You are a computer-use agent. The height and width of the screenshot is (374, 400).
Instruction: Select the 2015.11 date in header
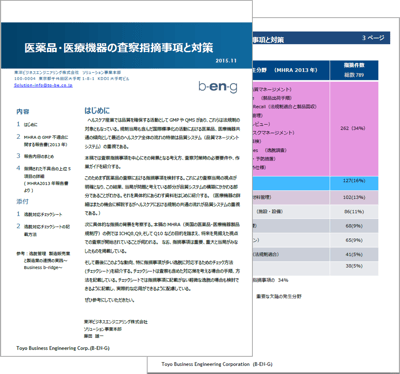click(226, 61)
